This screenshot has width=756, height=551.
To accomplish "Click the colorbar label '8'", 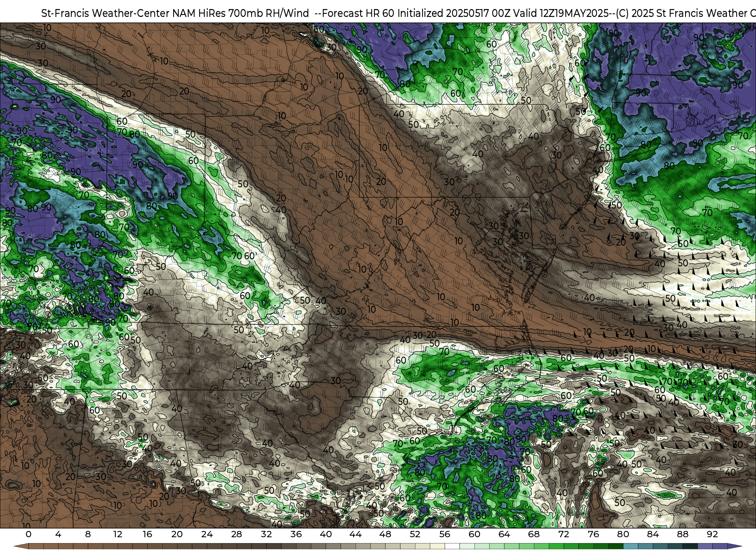I will point(88,534).
